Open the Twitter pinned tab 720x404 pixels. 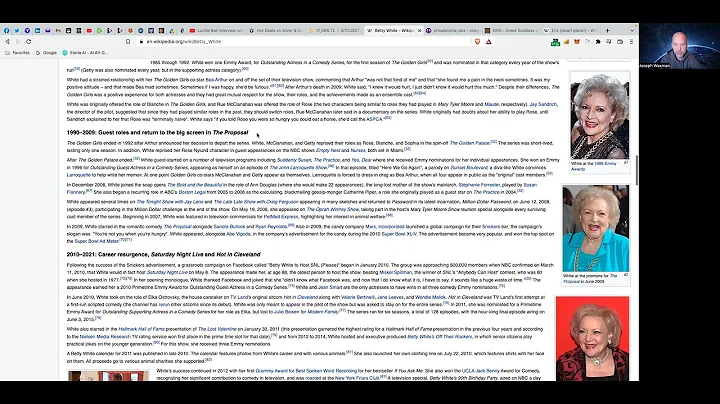coord(17,31)
